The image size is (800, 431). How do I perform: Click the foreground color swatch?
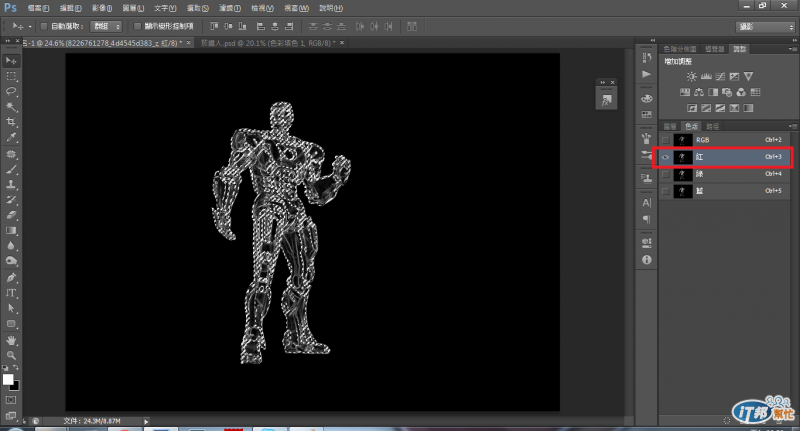pos(8,379)
